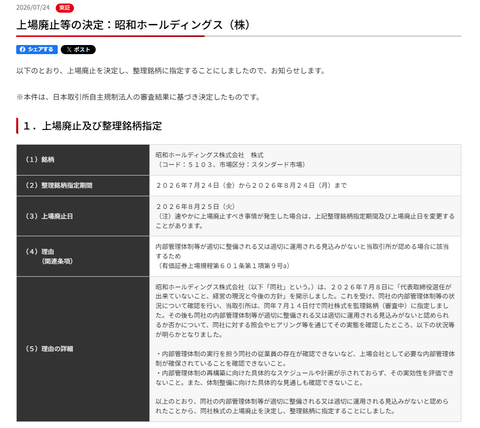Click the table header cell （3）上場廃止日
Image resolution: width=480 pixels, height=428 pixels.
(83, 216)
